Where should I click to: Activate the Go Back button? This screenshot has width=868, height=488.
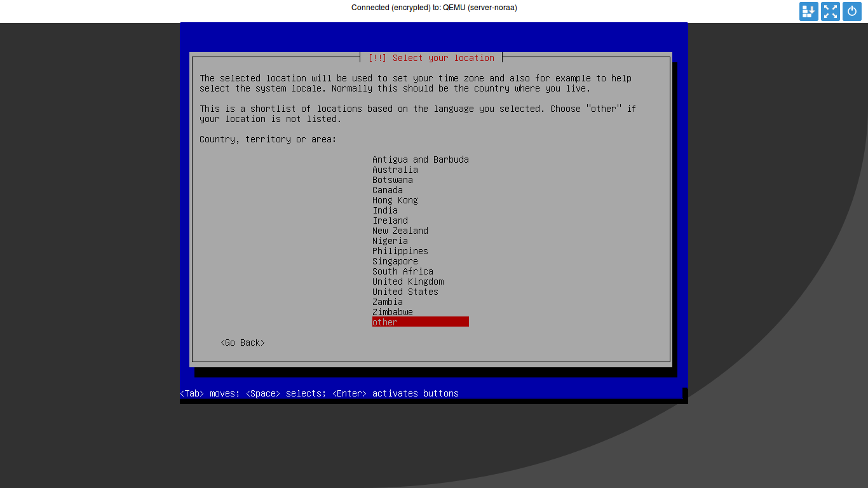242,342
